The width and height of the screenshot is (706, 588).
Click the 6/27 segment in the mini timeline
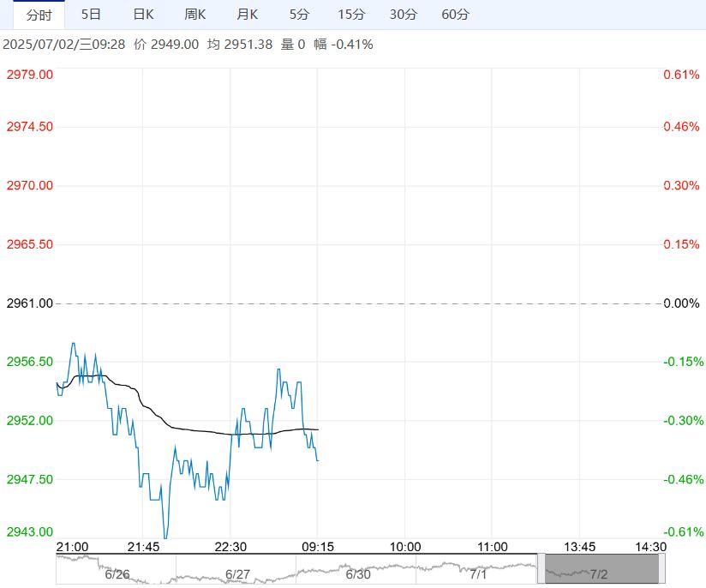pos(237,573)
